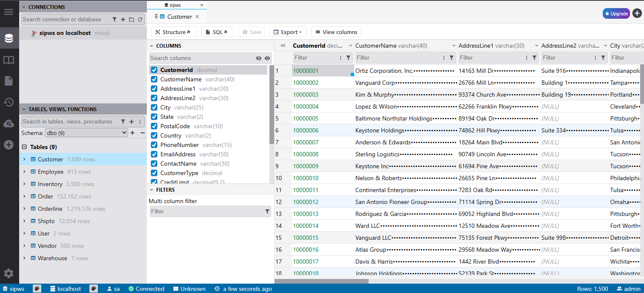The image size is (644, 293).
Task: Select the Customer tab
Action: coord(176,17)
